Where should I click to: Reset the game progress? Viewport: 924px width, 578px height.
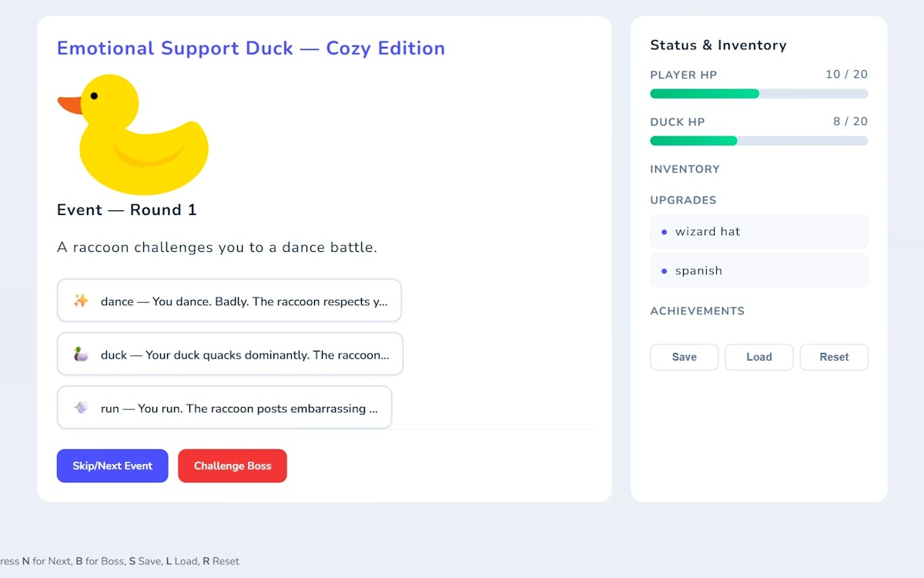834,357
